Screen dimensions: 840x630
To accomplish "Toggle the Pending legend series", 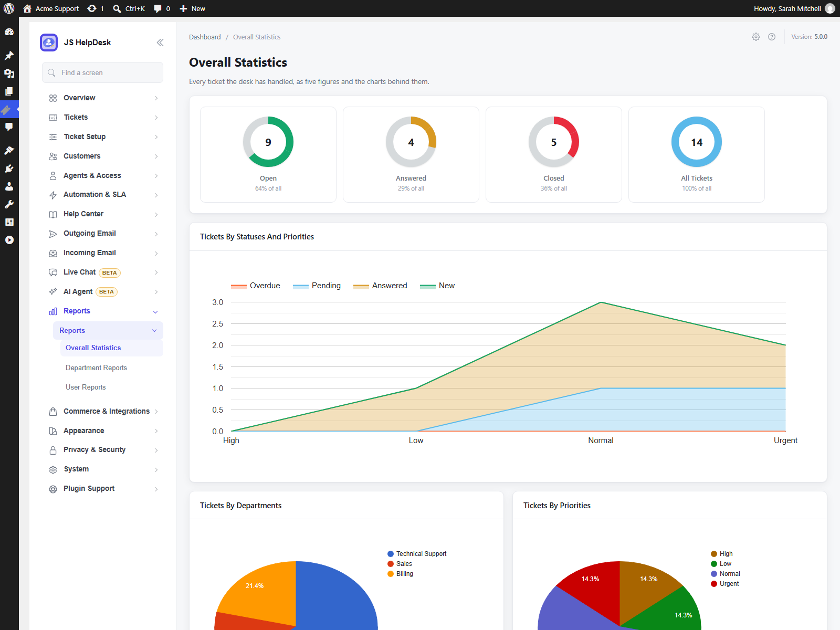I will (317, 286).
